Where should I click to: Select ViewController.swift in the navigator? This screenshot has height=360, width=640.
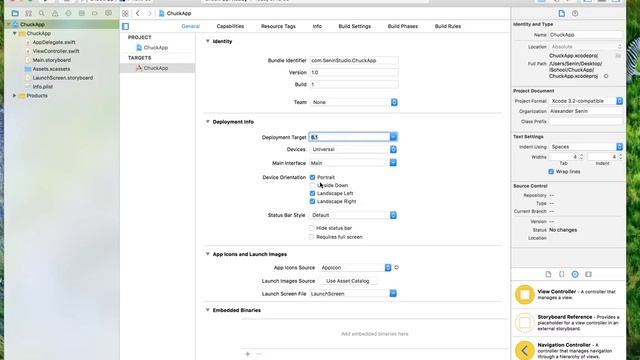coord(56,51)
